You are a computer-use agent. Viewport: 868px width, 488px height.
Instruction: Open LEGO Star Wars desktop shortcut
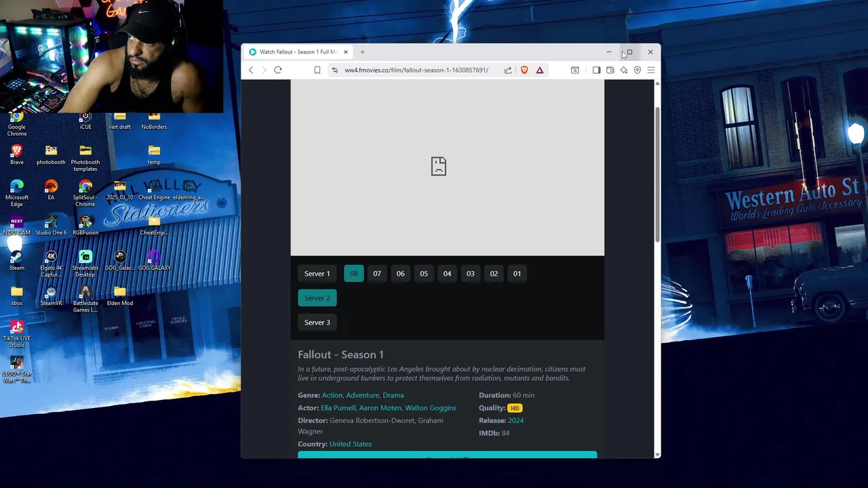pyautogui.click(x=17, y=369)
